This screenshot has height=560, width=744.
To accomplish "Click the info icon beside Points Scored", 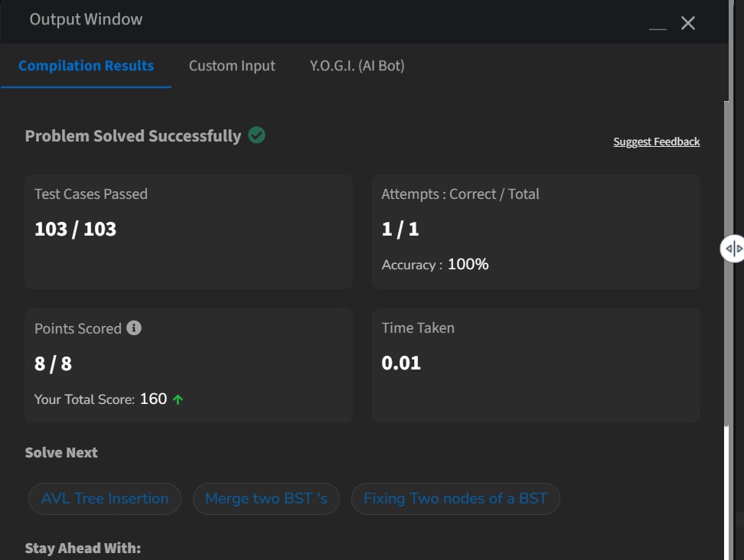I will (134, 328).
